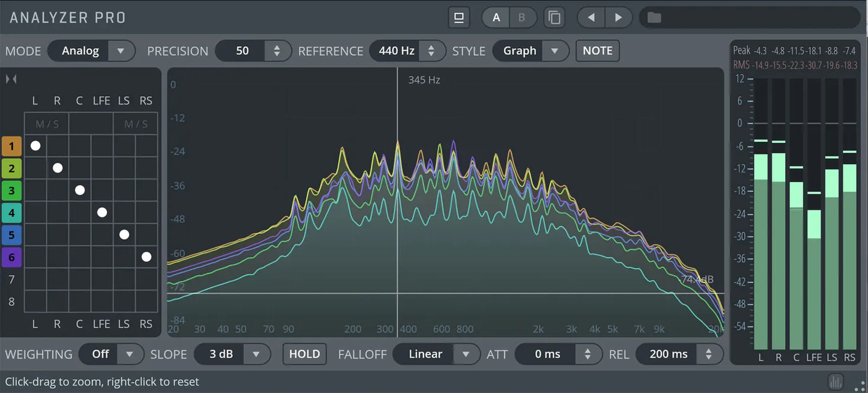The width and height of the screenshot is (868, 393).
Task: Go to the previous preset
Action: point(591,17)
